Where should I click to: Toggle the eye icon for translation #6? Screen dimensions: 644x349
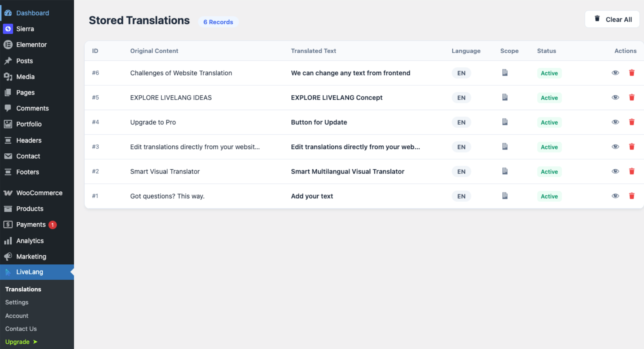[x=615, y=73]
